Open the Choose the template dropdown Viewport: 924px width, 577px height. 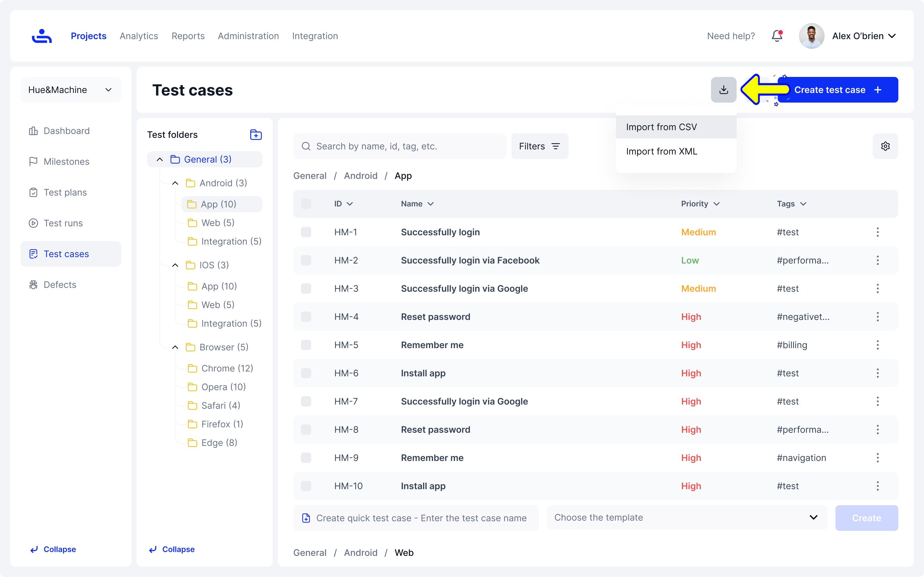tap(687, 517)
